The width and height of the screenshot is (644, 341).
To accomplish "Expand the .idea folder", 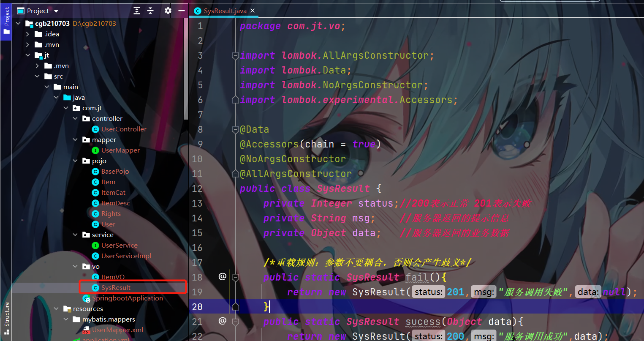I will [28, 34].
